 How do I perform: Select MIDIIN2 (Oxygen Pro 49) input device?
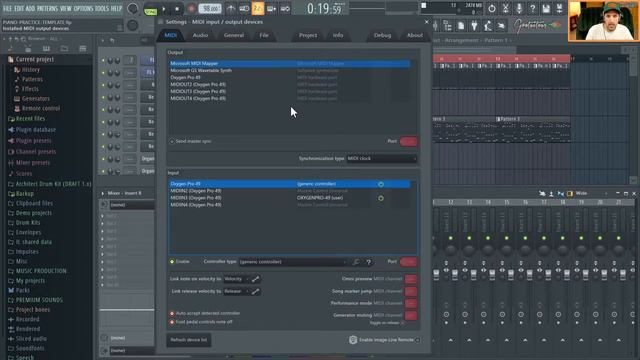click(x=290, y=191)
